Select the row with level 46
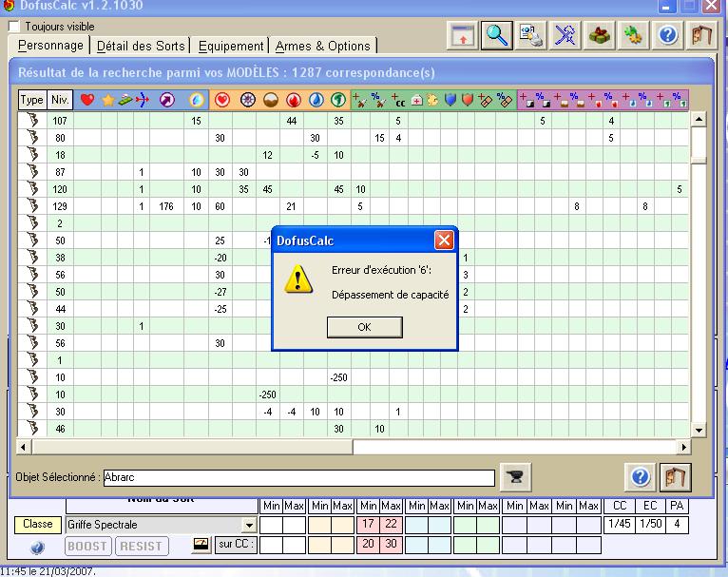The width and height of the screenshot is (728, 577). 353,429
